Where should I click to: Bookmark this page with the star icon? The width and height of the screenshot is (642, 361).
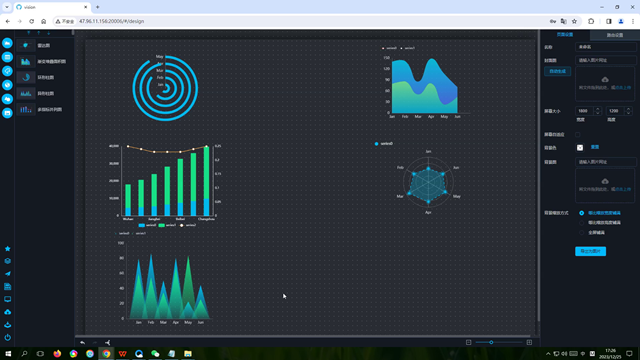574,21
